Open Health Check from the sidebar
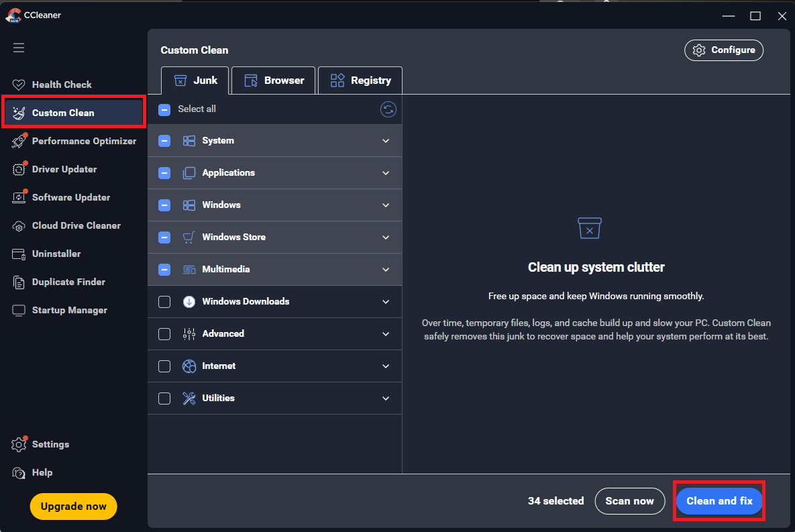 pyautogui.click(x=74, y=85)
